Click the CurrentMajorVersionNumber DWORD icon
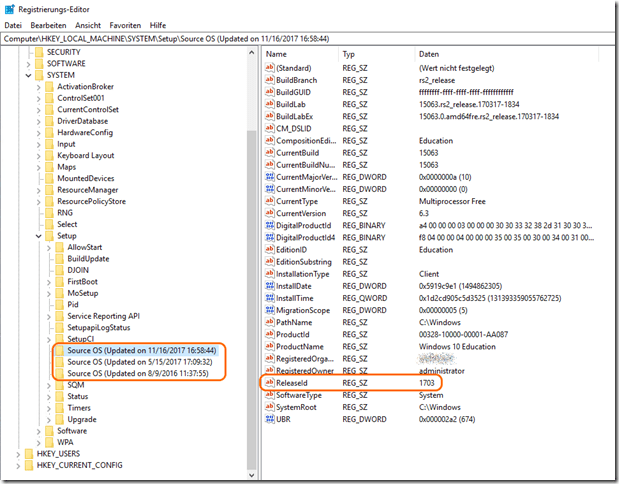619x484 pixels. click(x=269, y=176)
